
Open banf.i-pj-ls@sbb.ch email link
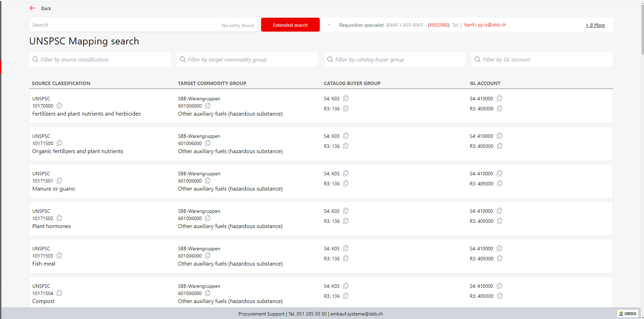(485, 25)
